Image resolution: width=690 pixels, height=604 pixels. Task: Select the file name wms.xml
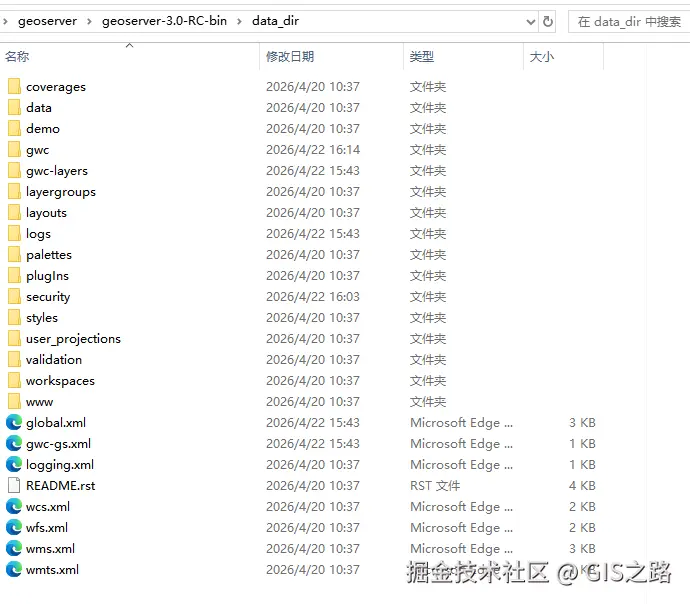(51, 549)
